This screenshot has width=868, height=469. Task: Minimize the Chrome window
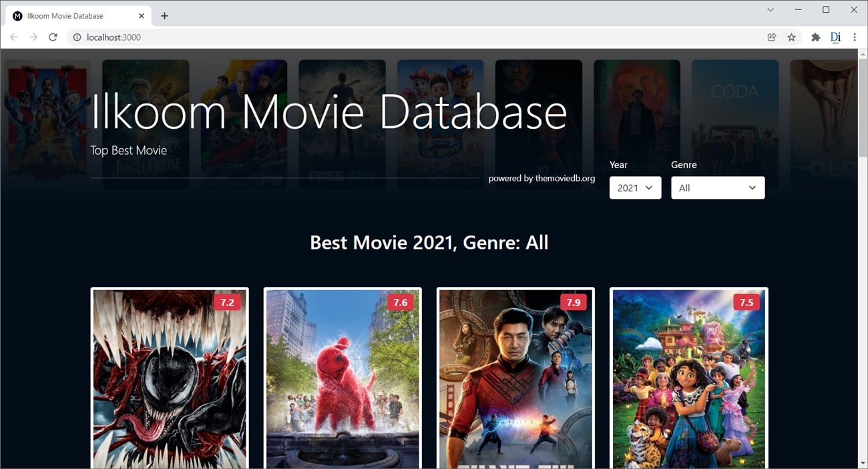[798, 10]
